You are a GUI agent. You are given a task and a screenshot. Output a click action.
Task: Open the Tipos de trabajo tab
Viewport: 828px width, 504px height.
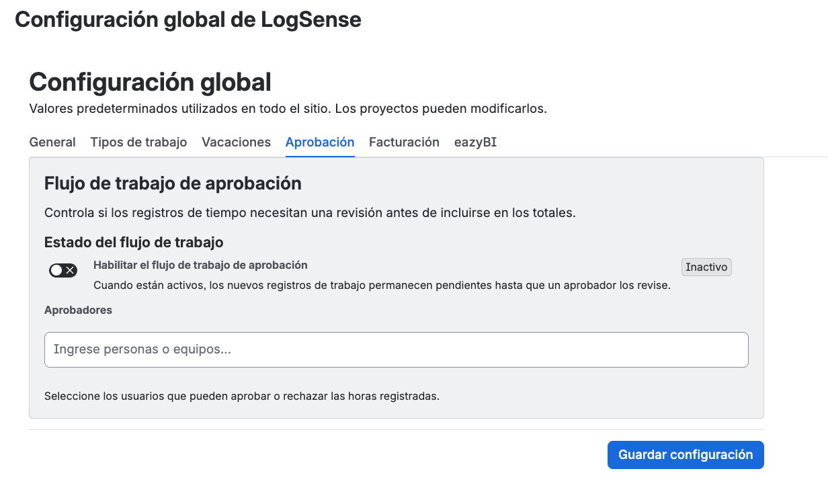(x=138, y=142)
